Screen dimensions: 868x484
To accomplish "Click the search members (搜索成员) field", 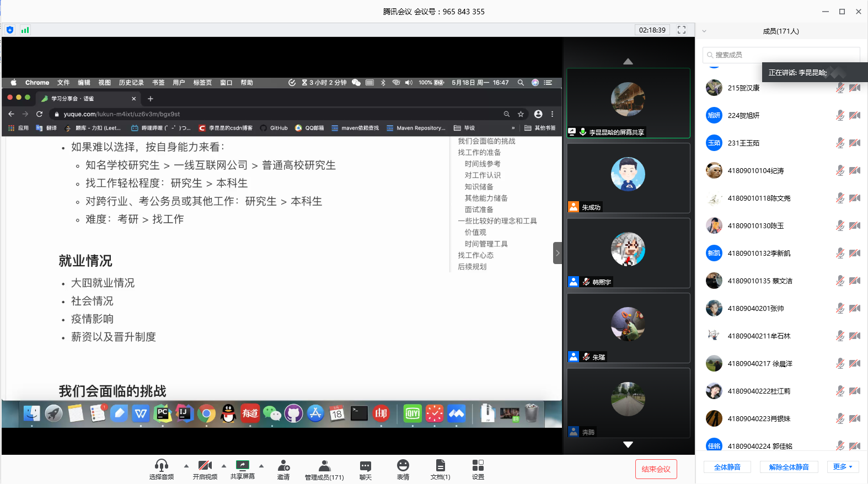I will coord(780,55).
